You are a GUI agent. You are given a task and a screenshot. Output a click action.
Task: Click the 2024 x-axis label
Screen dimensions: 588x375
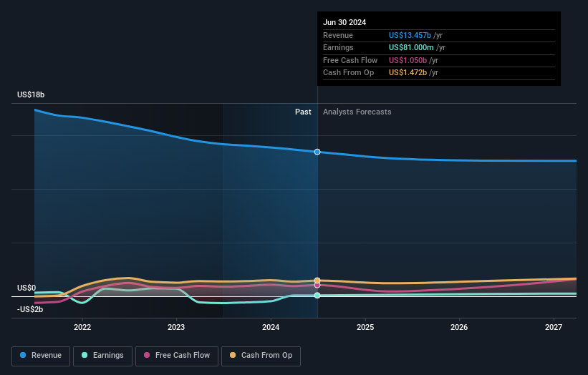[x=271, y=327]
